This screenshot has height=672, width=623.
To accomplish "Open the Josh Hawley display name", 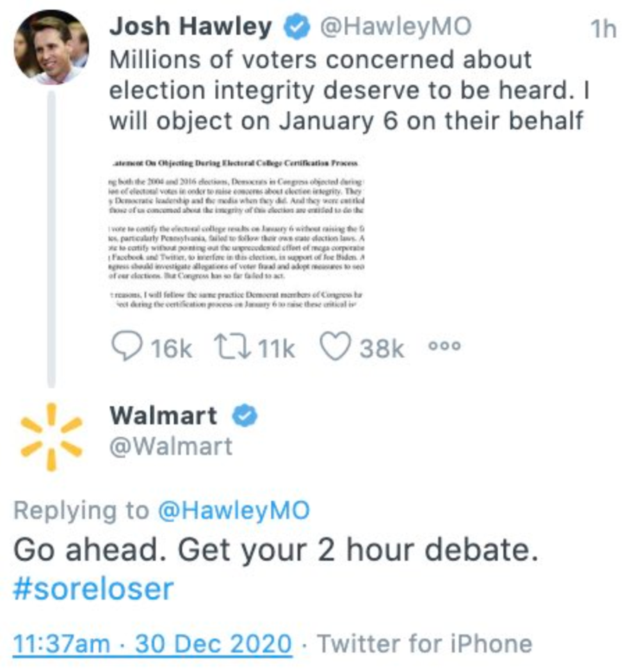I will 191,27.
